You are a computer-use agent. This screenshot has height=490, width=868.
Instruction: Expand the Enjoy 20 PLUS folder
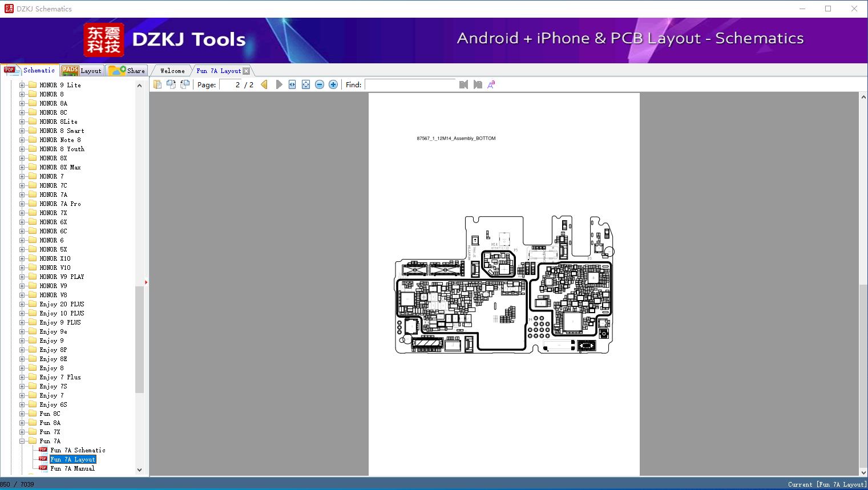(22, 304)
